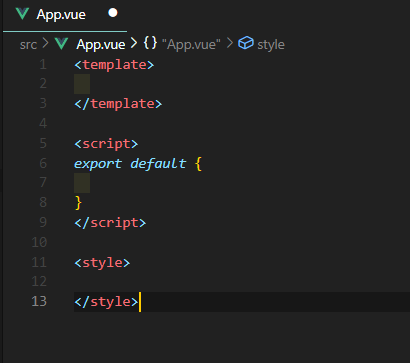The height and width of the screenshot is (363, 410).
Task: Click the opening <script> tag on line 5
Action: [106, 144]
